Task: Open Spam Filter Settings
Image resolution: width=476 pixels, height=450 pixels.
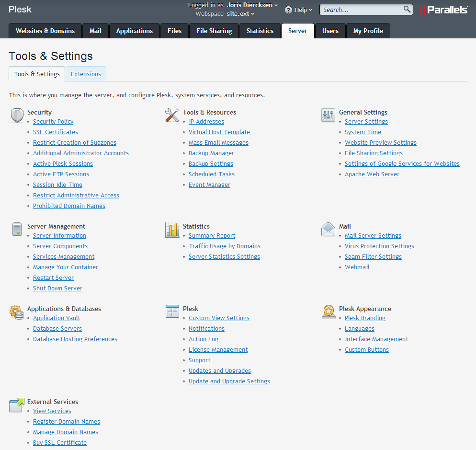Action: pos(373,257)
